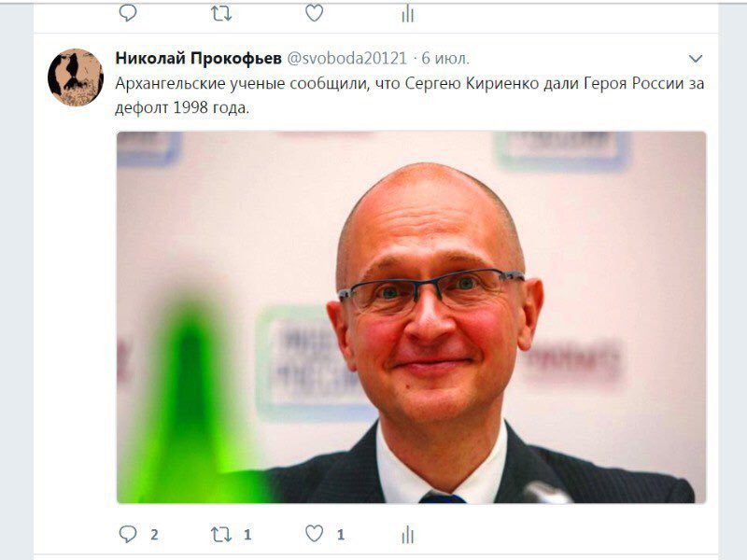Click retweet count 1 beside arrows
This screenshot has width=747, height=560.
tap(247, 535)
